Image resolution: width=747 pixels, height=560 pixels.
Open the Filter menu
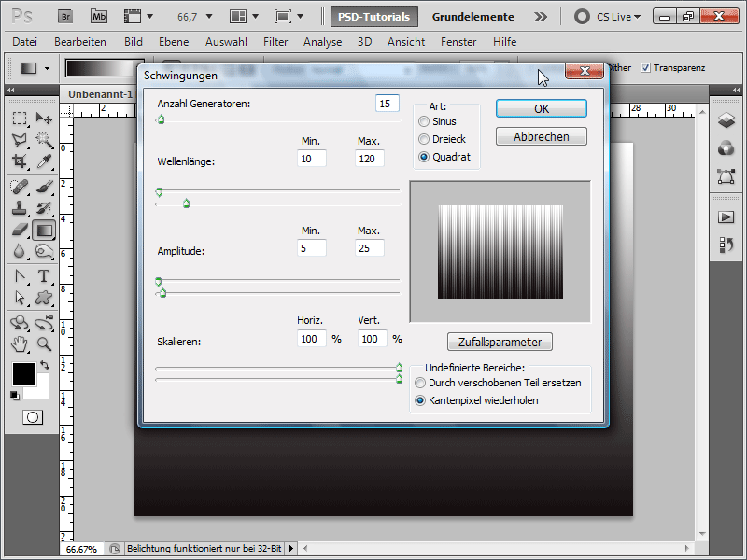click(x=275, y=42)
